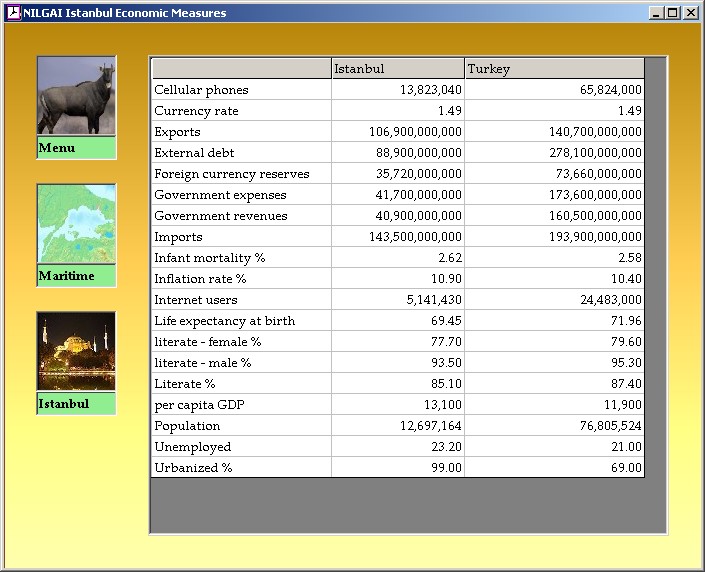Select the green Menu label
The height and width of the screenshot is (572, 705).
76,148
